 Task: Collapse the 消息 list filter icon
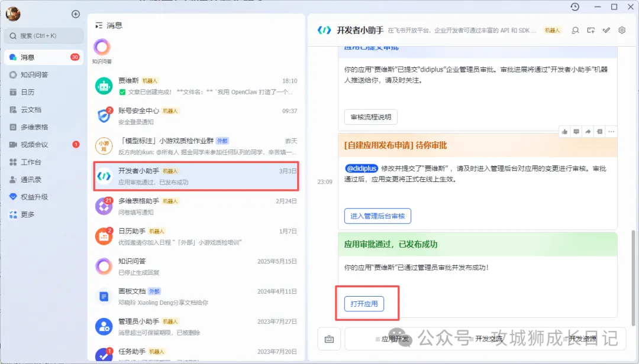(x=99, y=25)
